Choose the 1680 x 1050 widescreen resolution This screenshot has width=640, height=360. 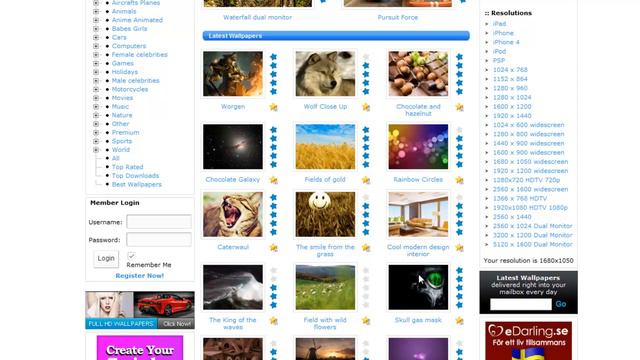[530, 162]
